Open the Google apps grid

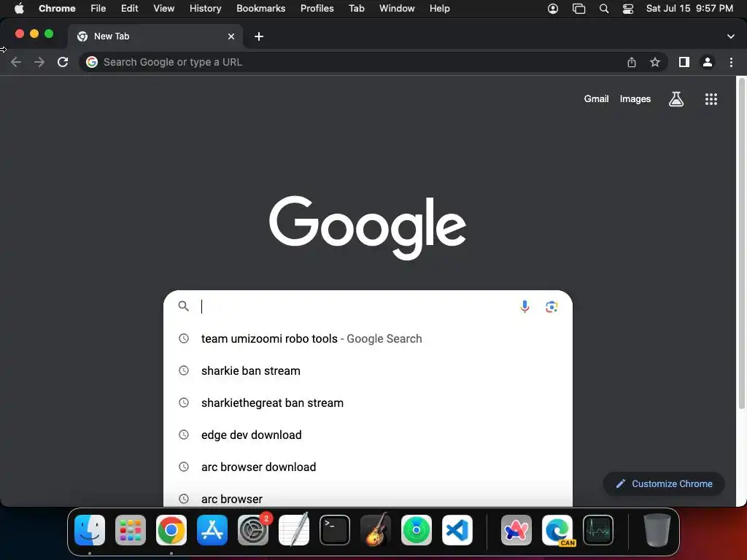tap(711, 99)
